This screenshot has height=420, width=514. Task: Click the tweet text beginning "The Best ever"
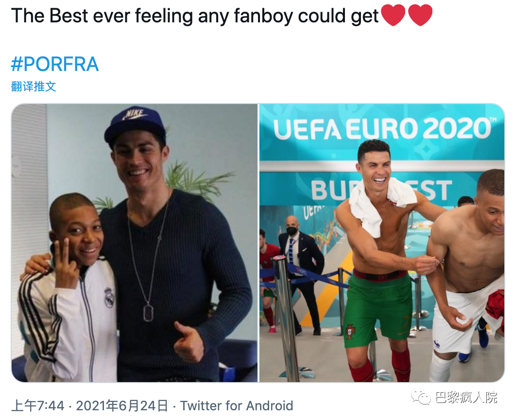pos(194,16)
